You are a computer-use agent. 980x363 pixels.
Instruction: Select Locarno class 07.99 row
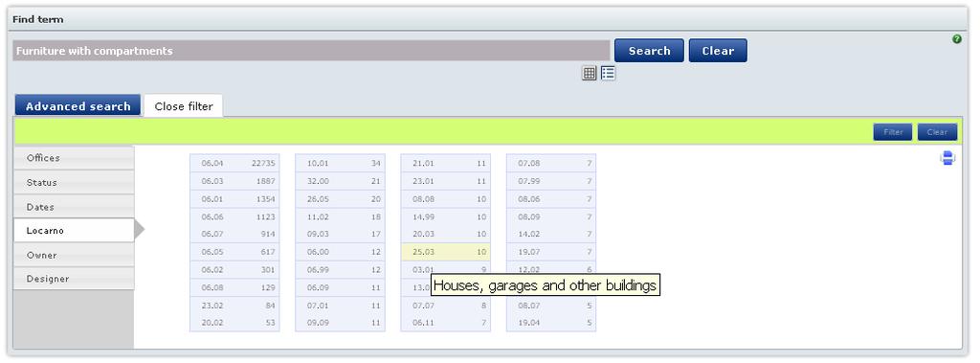coord(551,181)
